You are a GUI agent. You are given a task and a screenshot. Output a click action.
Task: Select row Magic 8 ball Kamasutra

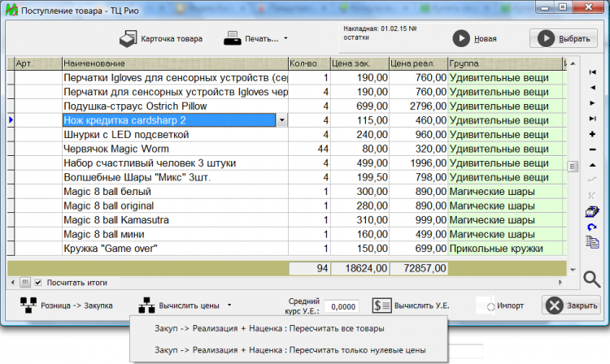287,220
